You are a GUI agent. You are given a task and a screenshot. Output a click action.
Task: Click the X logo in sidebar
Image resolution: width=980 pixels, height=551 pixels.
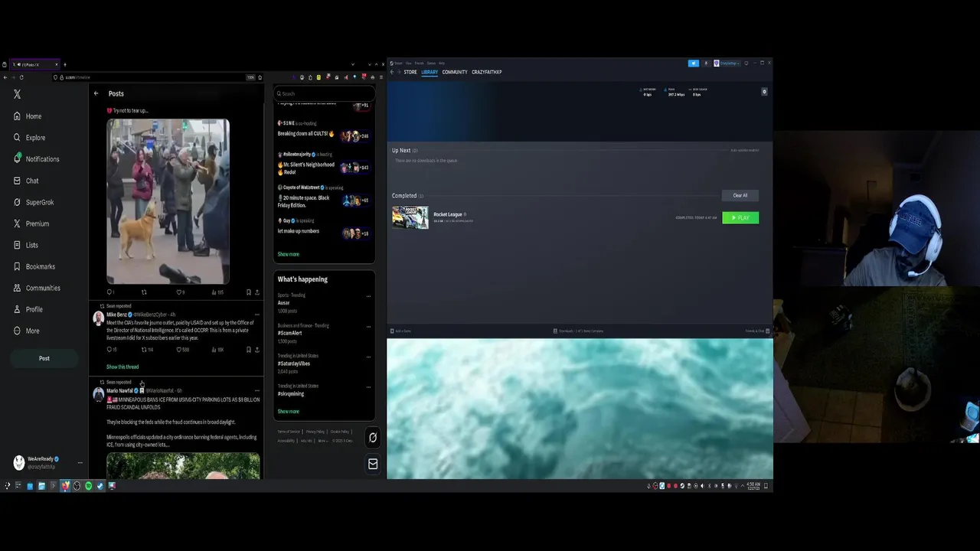[x=17, y=94]
